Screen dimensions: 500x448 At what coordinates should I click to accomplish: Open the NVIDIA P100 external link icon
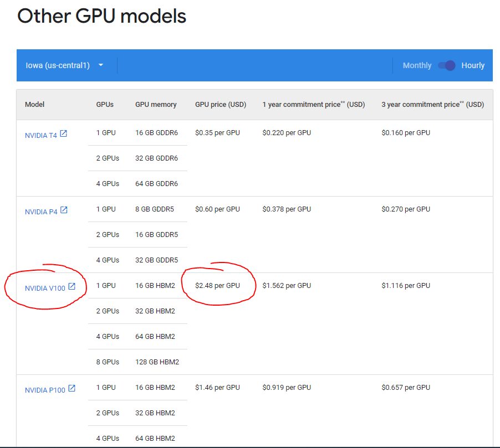[72, 388]
